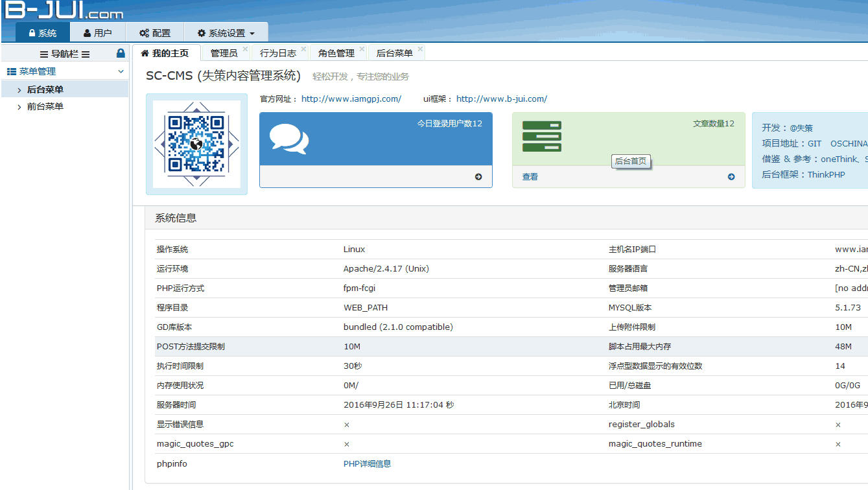Click the QR code thumbnail
This screenshot has height=490, width=868.
click(x=196, y=145)
